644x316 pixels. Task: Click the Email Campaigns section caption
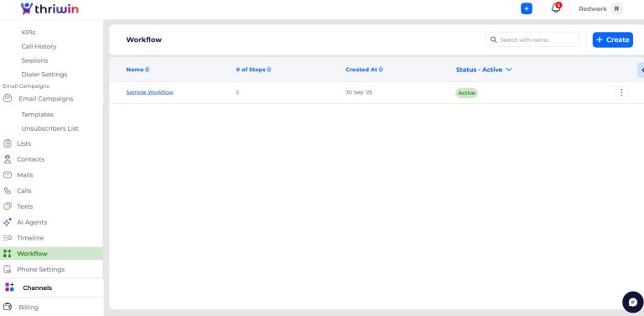[26, 86]
